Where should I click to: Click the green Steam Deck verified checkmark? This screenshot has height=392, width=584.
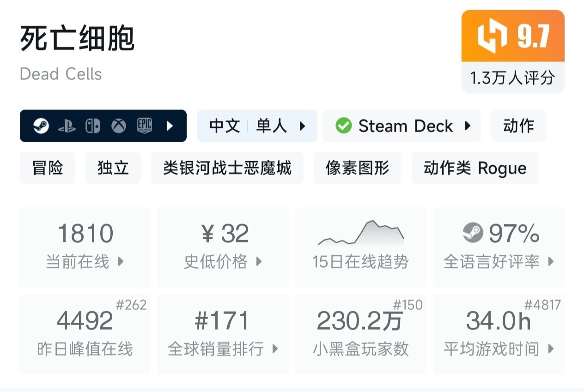tap(343, 126)
